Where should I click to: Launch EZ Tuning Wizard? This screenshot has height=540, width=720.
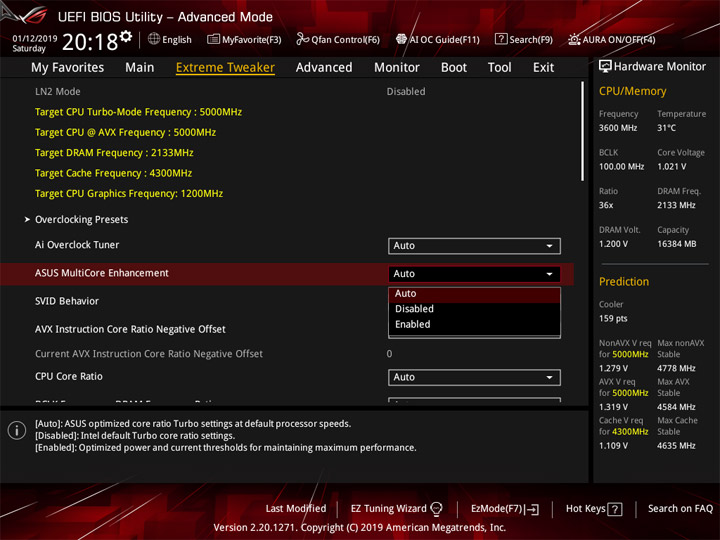(x=396, y=509)
